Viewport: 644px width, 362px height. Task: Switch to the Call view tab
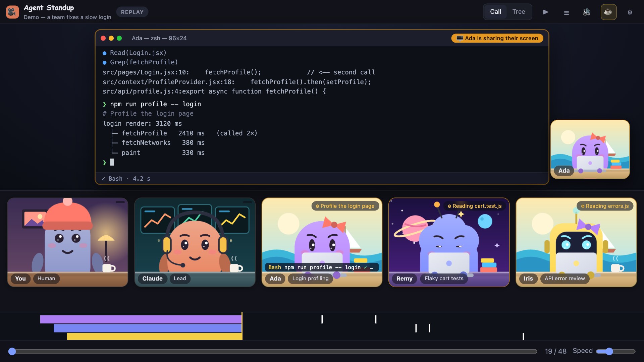tap(495, 12)
